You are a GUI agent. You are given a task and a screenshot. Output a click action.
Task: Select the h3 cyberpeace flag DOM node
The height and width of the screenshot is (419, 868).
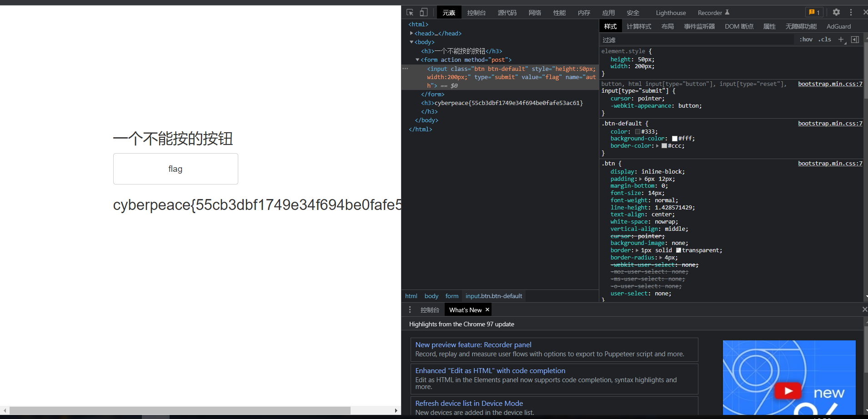coord(502,103)
